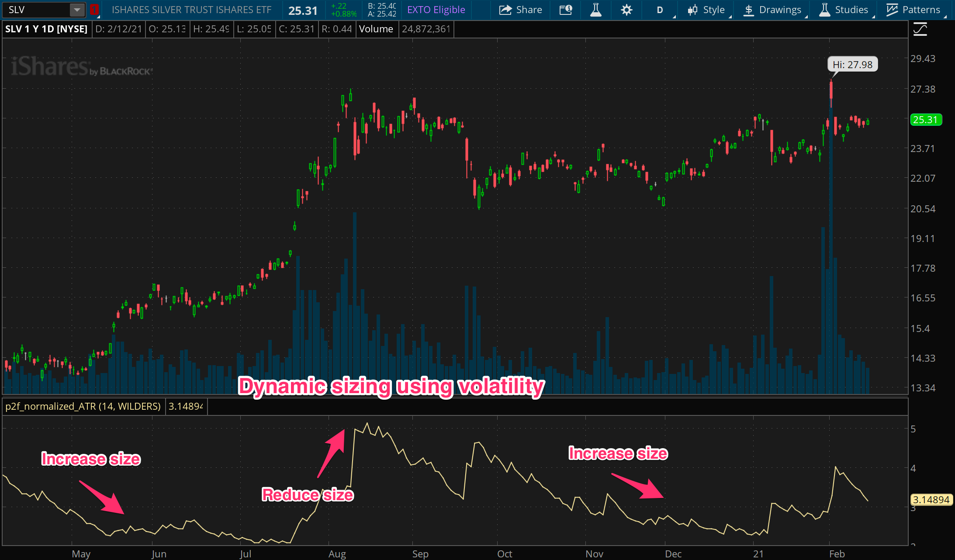Click the green 25.31 price axis marker
Image resolution: width=955 pixels, height=560 pixels.
coord(926,120)
